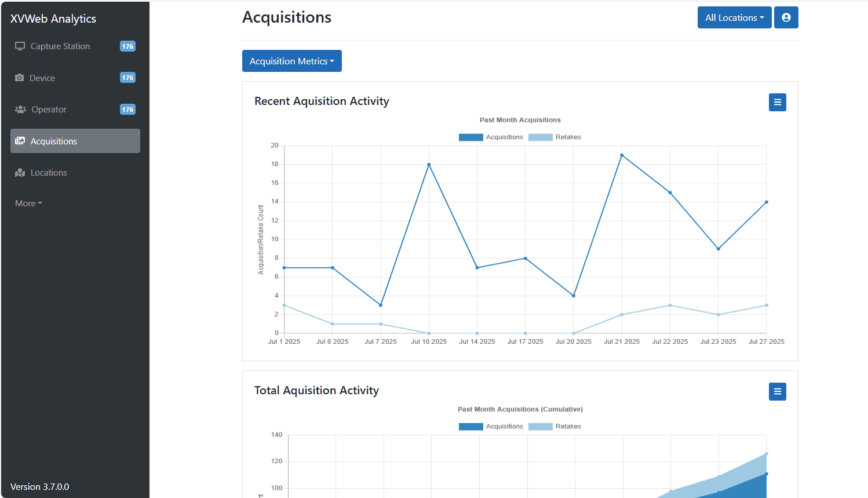Click the Device camera icon
The width and height of the screenshot is (868, 498).
[x=20, y=78]
